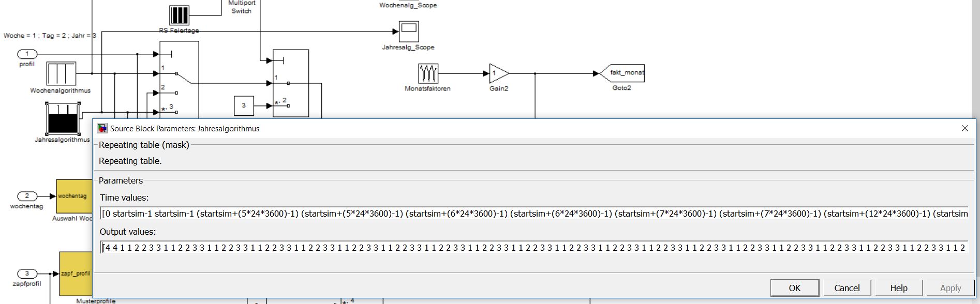Select the constant block with value 3
The width and height of the screenshot is (980, 304).
coord(244,105)
